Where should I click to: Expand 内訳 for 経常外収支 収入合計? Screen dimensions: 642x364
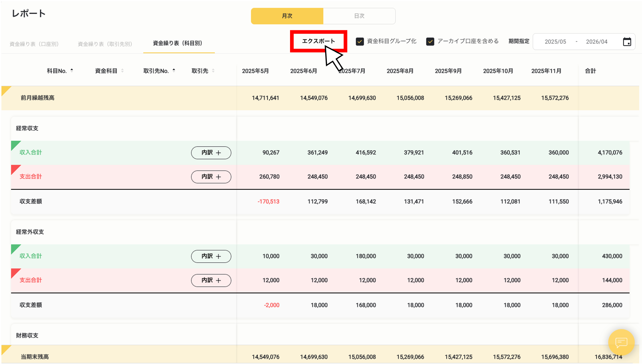pos(211,256)
